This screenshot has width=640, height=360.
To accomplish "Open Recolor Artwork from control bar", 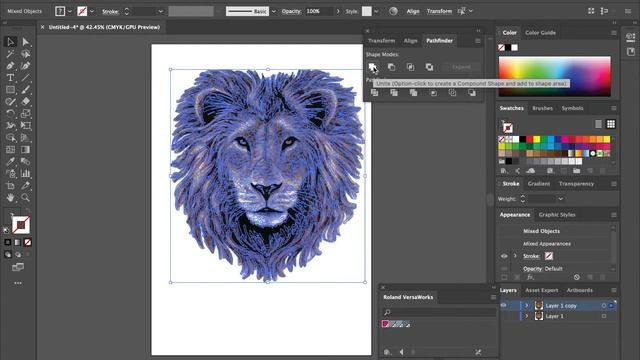I will click(x=393, y=11).
